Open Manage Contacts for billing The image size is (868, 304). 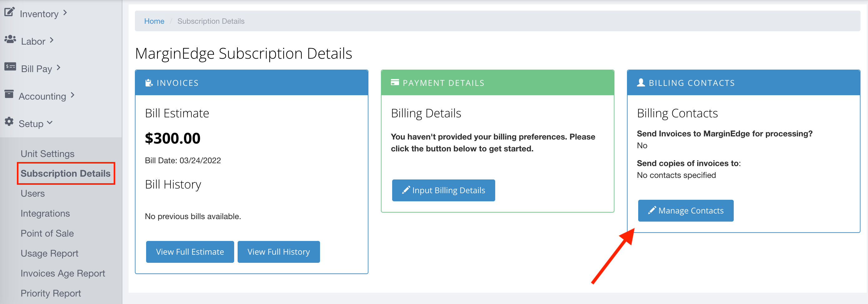[x=685, y=211]
